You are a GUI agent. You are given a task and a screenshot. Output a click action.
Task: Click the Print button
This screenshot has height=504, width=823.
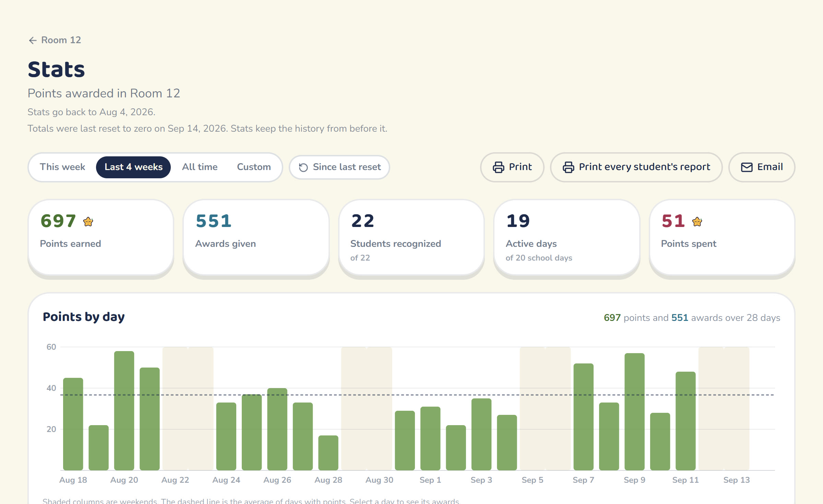click(x=512, y=167)
